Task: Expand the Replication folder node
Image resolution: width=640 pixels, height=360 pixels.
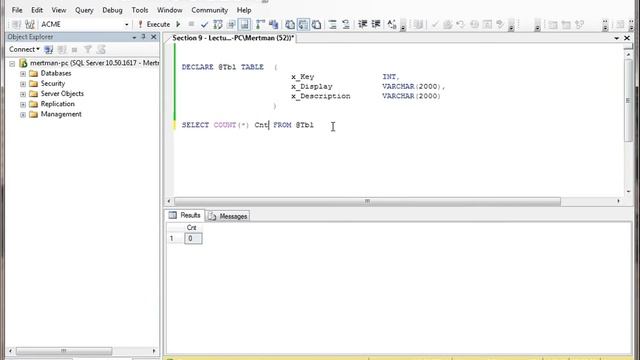Action: [23, 104]
